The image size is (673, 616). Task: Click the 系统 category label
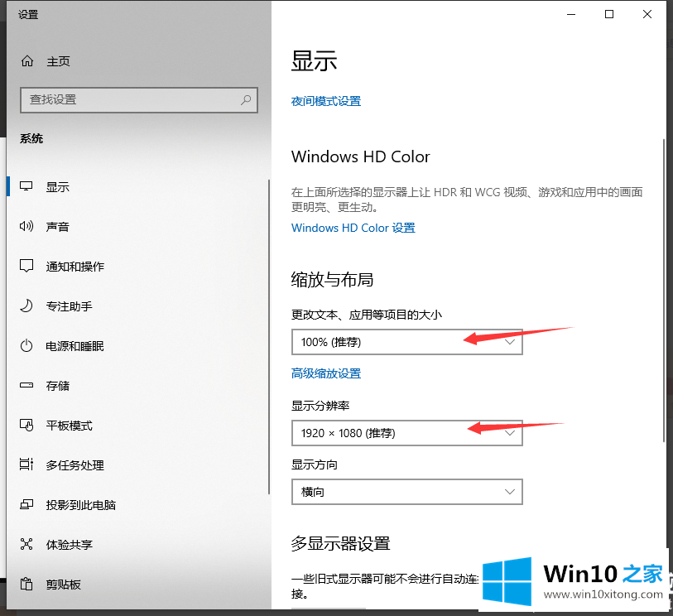pos(31,138)
